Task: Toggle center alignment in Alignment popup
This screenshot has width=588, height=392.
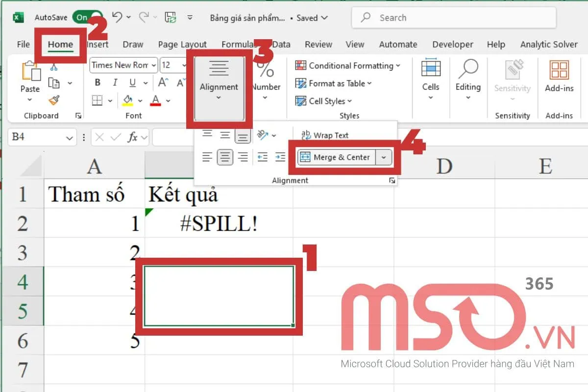Action: coord(225,157)
